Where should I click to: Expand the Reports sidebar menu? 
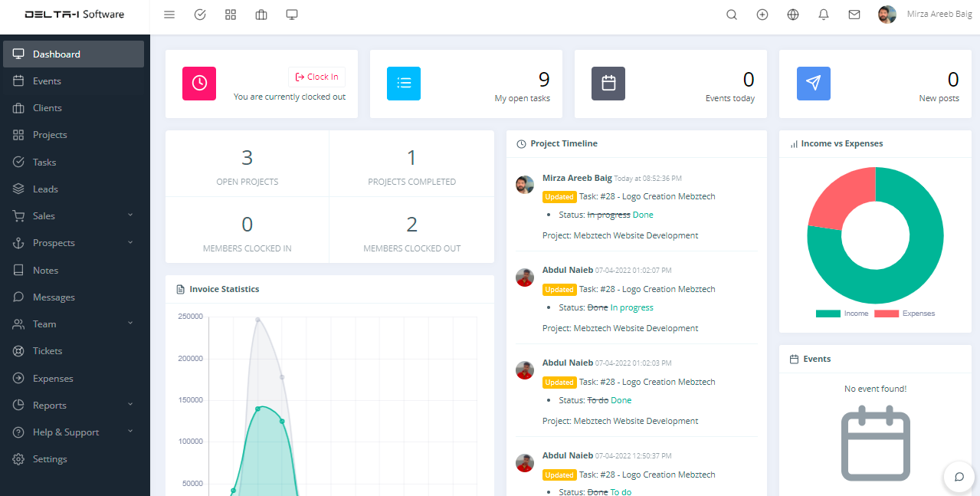(x=74, y=406)
